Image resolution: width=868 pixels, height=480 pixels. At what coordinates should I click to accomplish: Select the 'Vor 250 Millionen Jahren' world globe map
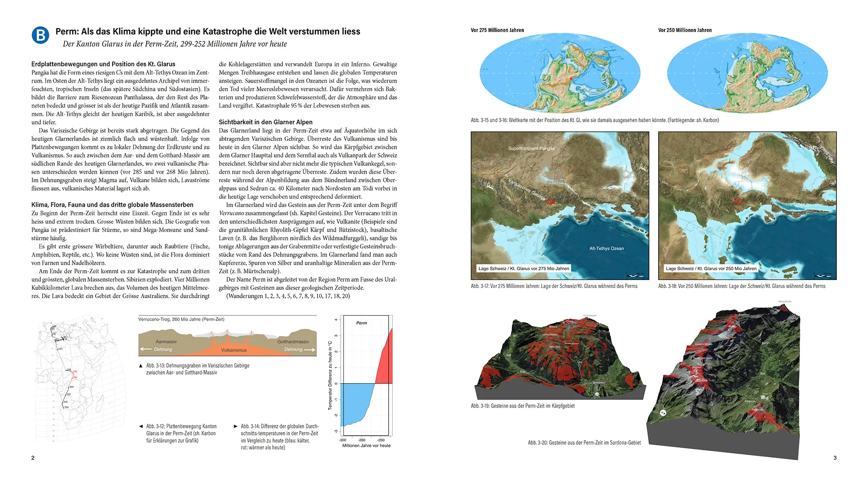747,72
